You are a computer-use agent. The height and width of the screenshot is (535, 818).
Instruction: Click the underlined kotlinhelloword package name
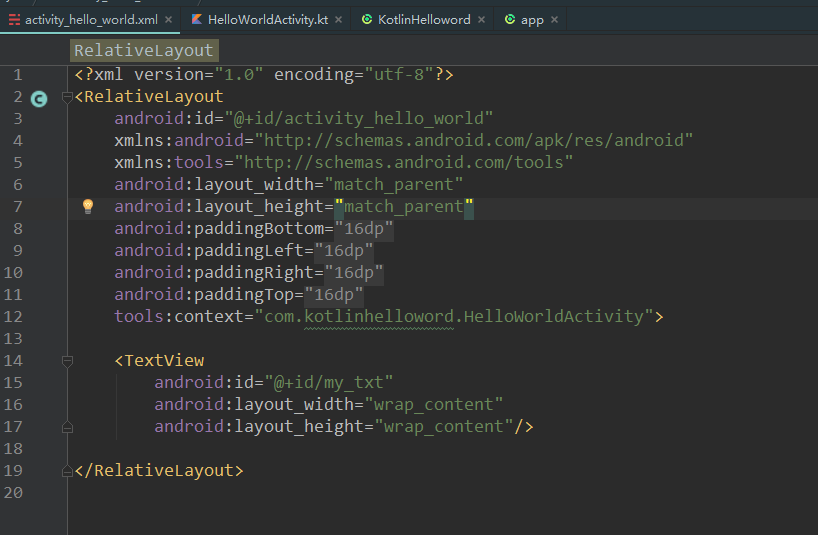(x=379, y=317)
